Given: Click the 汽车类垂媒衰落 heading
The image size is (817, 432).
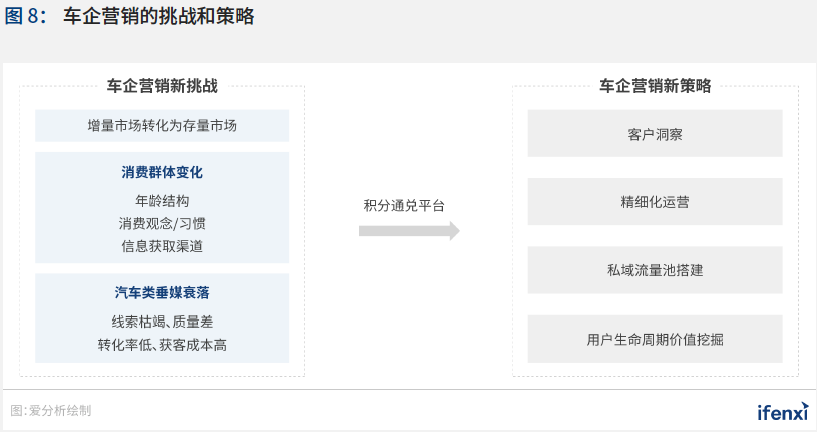Looking at the screenshot, I should pos(162,293).
